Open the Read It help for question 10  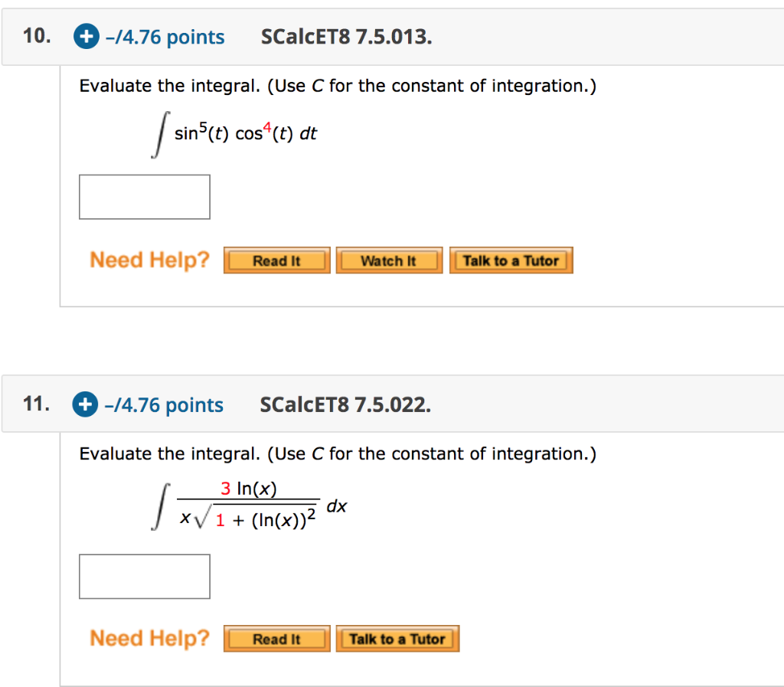(x=276, y=260)
